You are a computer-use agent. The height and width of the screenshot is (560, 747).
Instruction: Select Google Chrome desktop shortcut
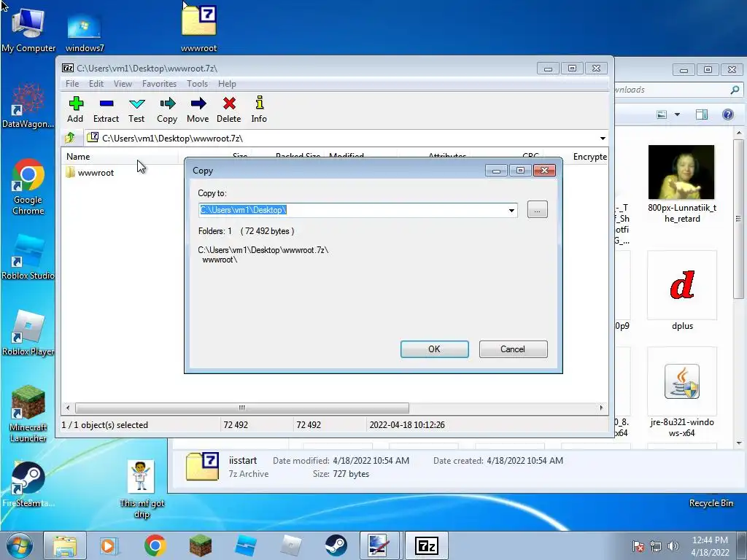click(x=28, y=187)
